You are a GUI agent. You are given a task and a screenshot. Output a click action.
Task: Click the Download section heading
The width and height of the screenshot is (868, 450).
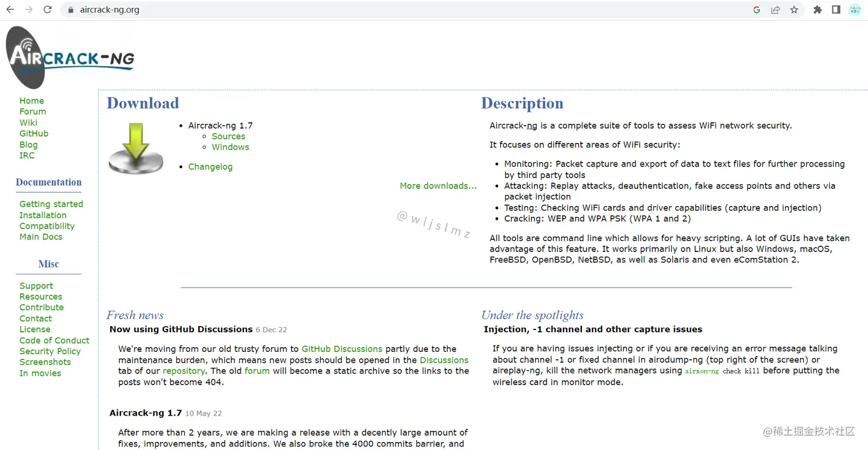coord(143,103)
